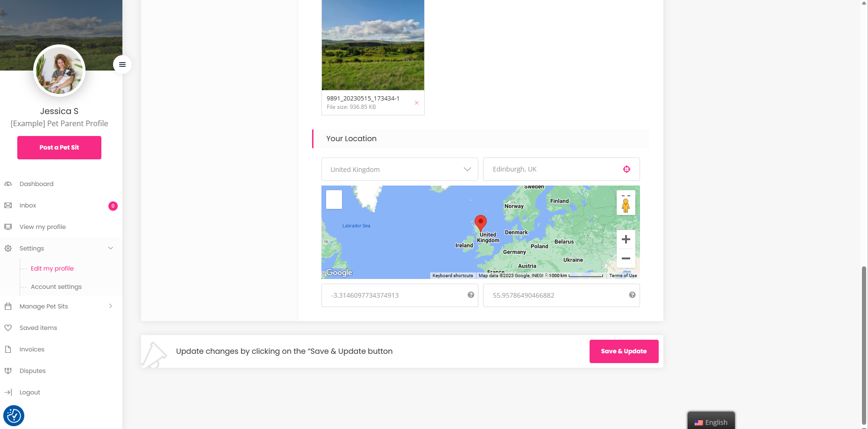Click the Save & Update button
Screen dimensions: 868x429
(624, 351)
